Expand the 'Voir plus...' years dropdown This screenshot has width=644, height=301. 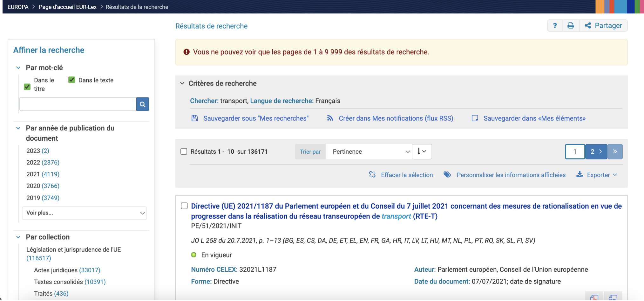[x=84, y=213]
